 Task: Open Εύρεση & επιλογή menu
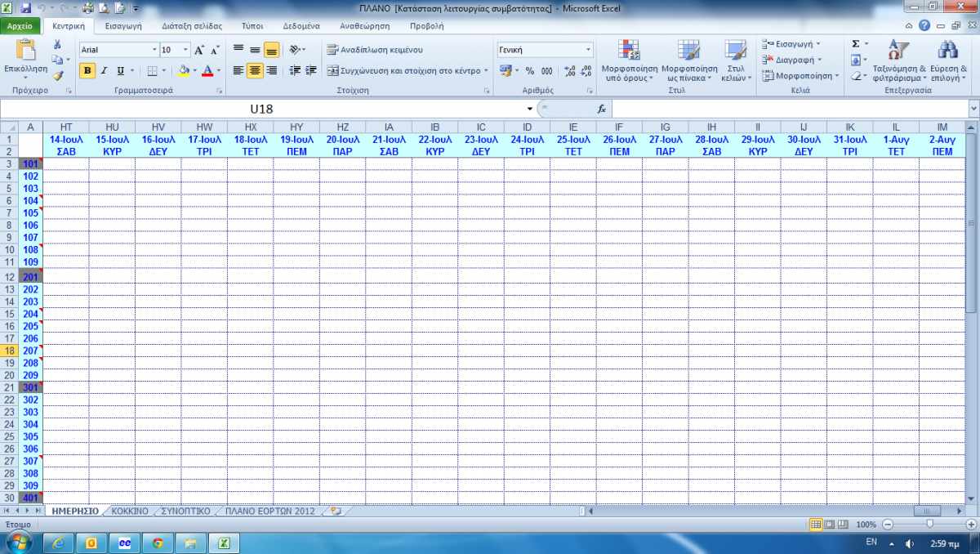[950, 60]
